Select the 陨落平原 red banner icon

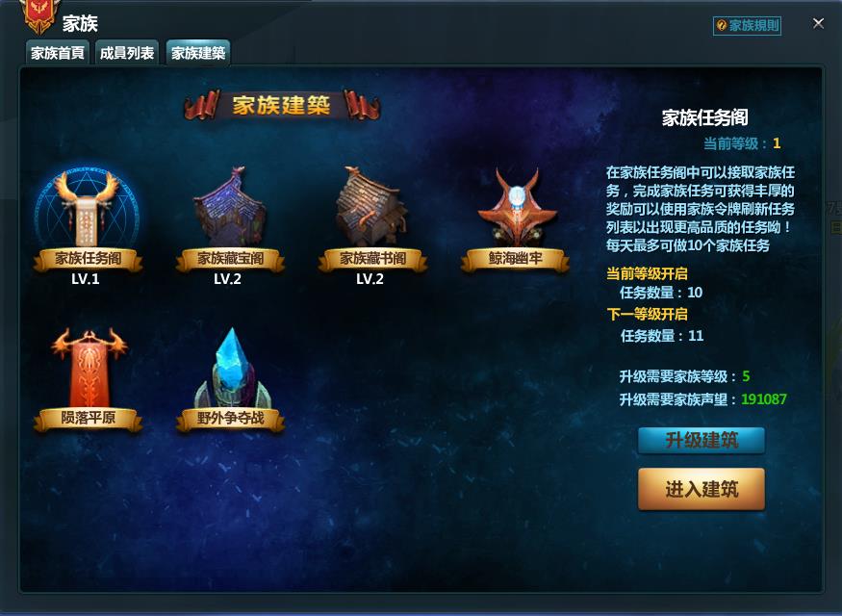89,368
